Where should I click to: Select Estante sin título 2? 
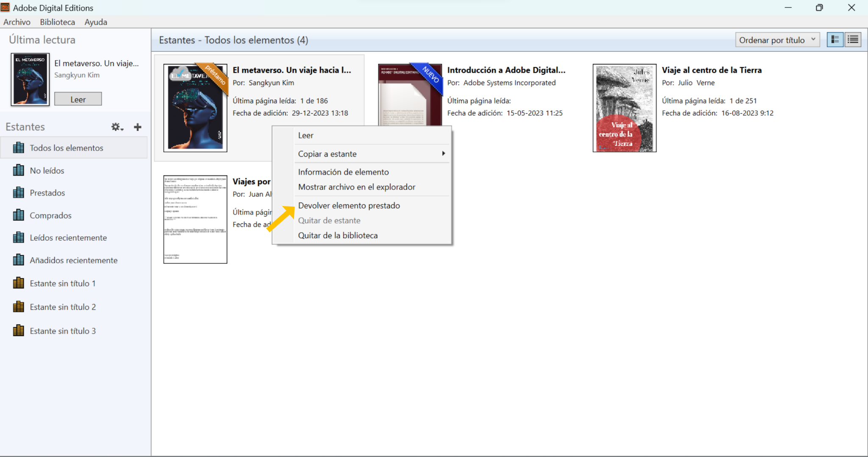pyautogui.click(x=74, y=307)
